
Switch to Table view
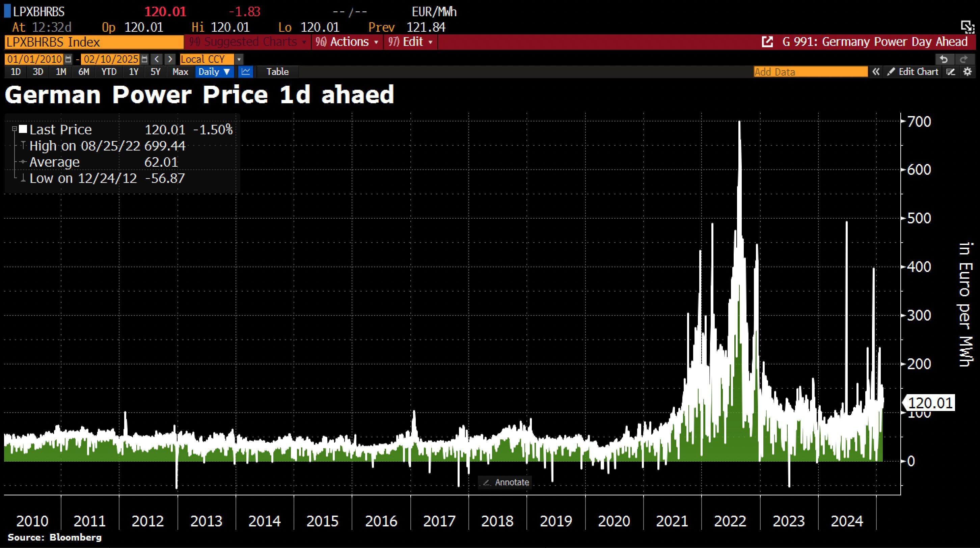coord(277,72)
